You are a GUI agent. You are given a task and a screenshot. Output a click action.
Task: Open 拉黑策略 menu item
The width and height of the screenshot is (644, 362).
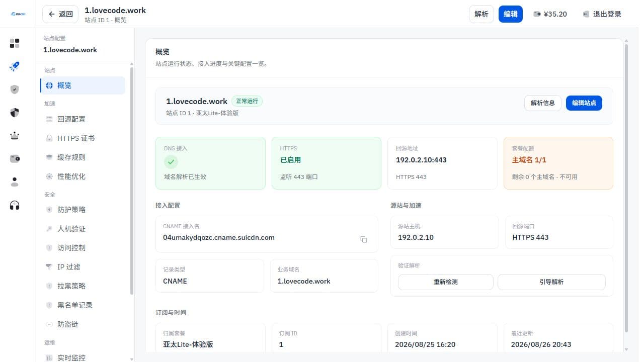pyautogui.click(x=83, y=286)
